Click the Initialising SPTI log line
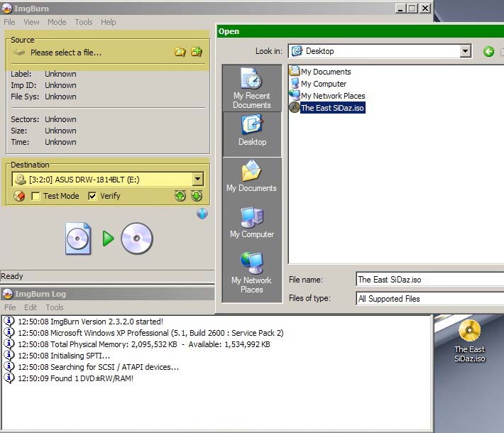 tap(64, 356)
